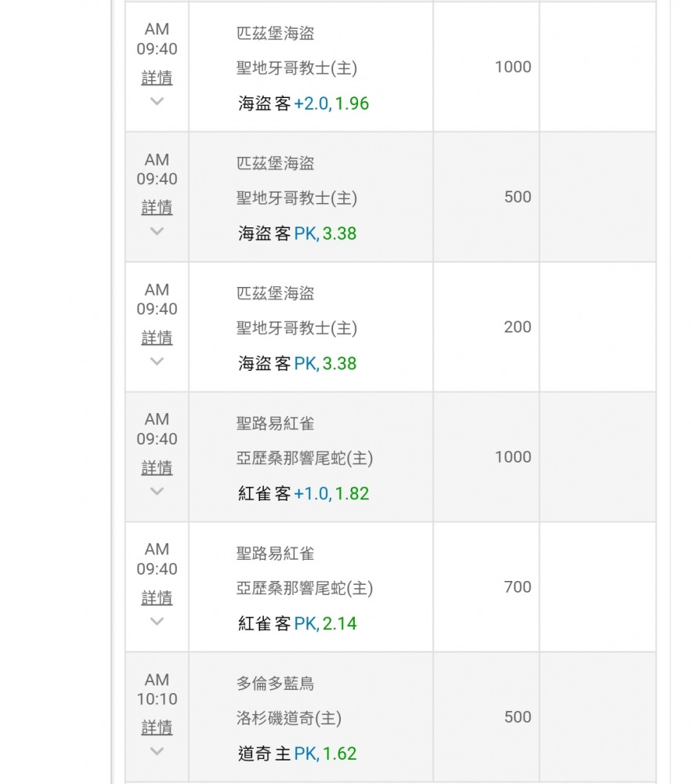Click the 紅雀客 PK, 2.14 odds text

pyautogui.click(x=297, y=624)
